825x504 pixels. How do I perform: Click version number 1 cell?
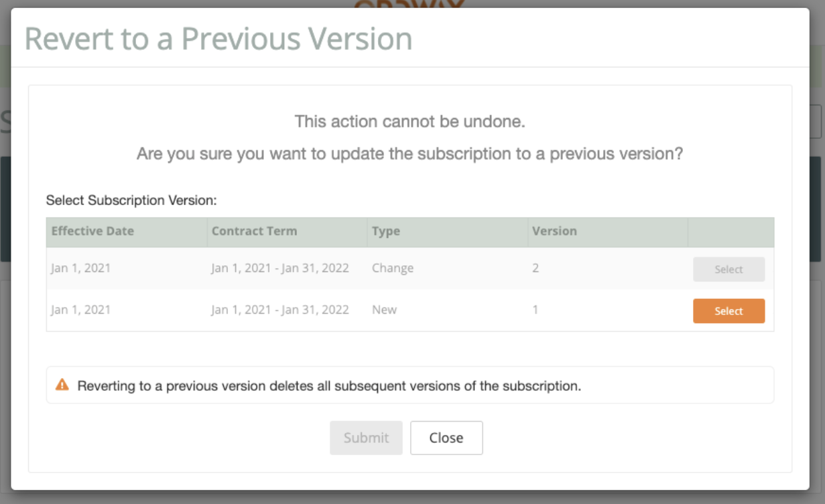535,310
